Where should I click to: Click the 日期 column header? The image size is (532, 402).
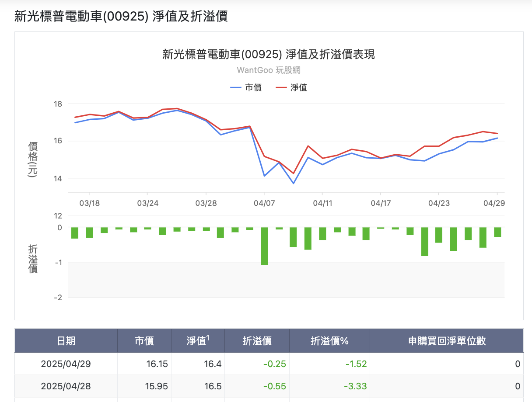[66, 341]
